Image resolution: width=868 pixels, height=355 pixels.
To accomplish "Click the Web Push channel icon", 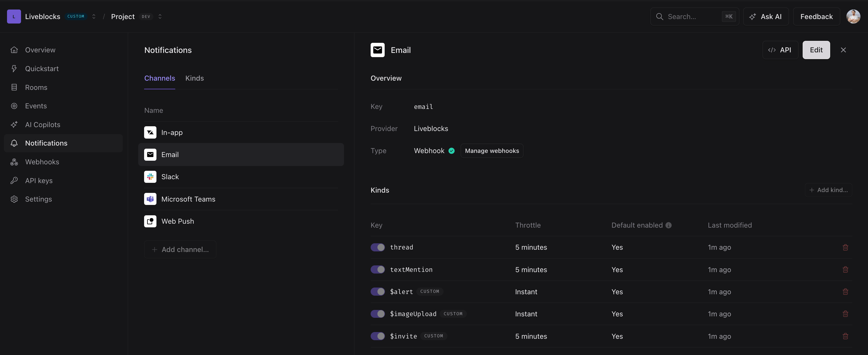I will [x=150, y=221].
